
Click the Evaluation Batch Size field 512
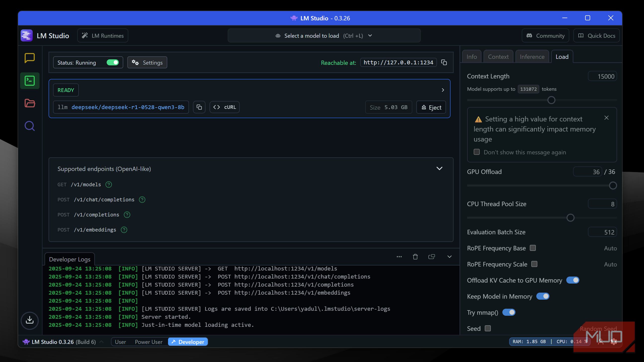coord(602,232)
